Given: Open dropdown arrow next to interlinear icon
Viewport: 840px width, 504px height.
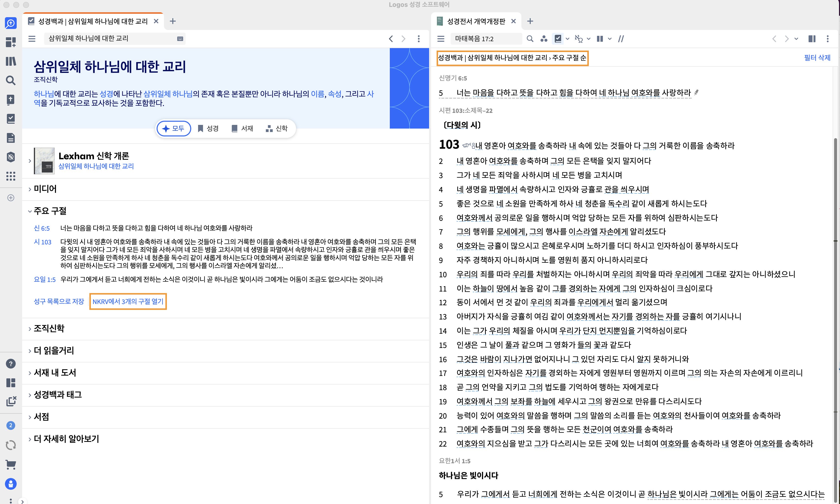Looking at the screenshot, I should tap(589, 39).
